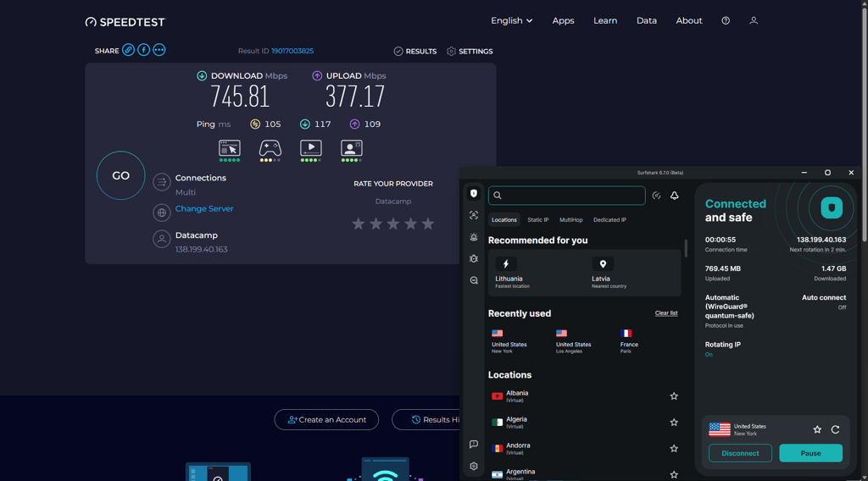The height and width of the screenshot is (481, 868).
Task: Open Result ID 19017003825 link
Action: click(292, 51)
